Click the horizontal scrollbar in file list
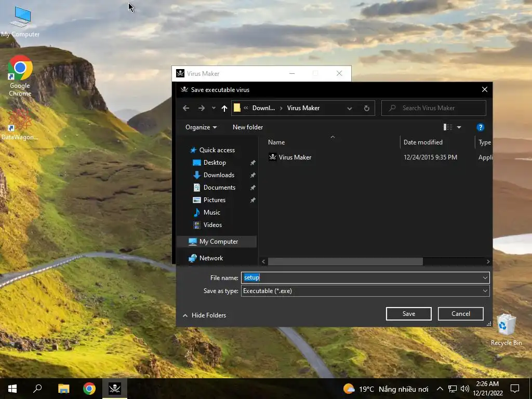Viewport: 532px width, 399px height. 345,262
